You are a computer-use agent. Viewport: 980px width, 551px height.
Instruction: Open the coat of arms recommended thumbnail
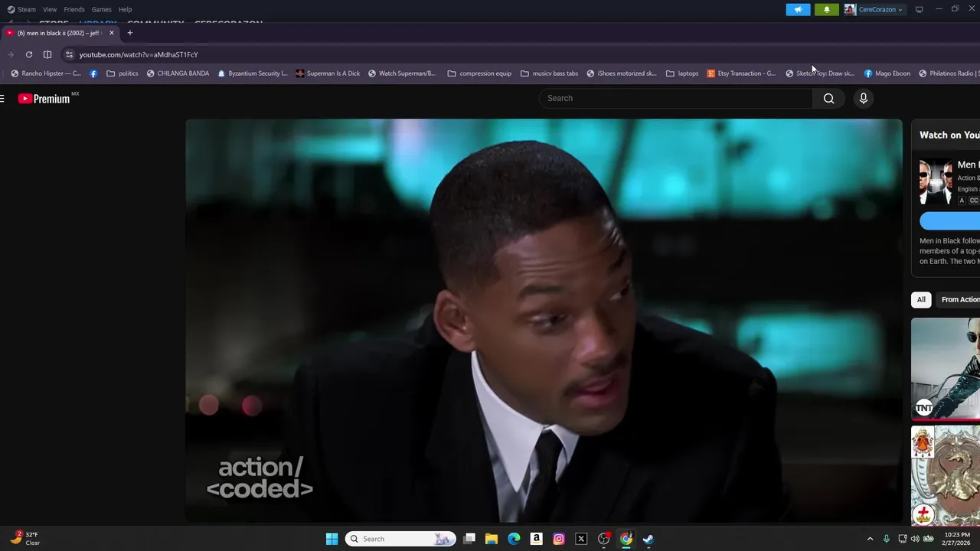pyautogui.click(x=946, y=475)
